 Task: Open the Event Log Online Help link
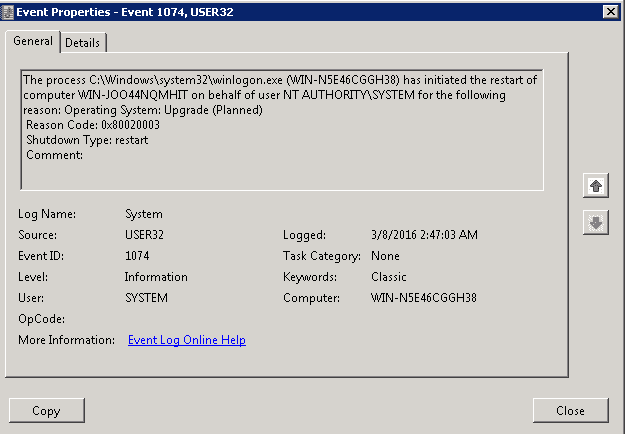click(x=187, y=340)
